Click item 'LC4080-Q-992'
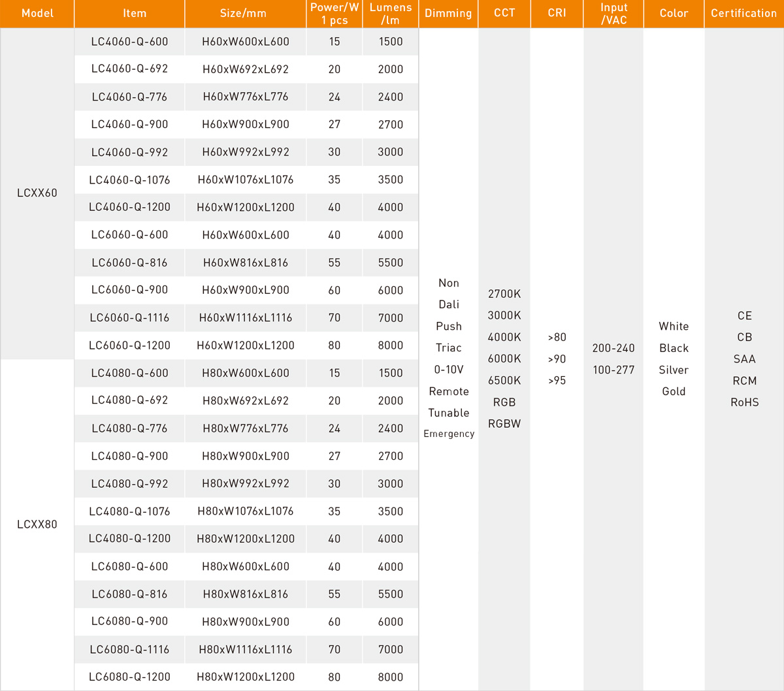Viewport: 784px width, 691px height. (x=130, y=483)
